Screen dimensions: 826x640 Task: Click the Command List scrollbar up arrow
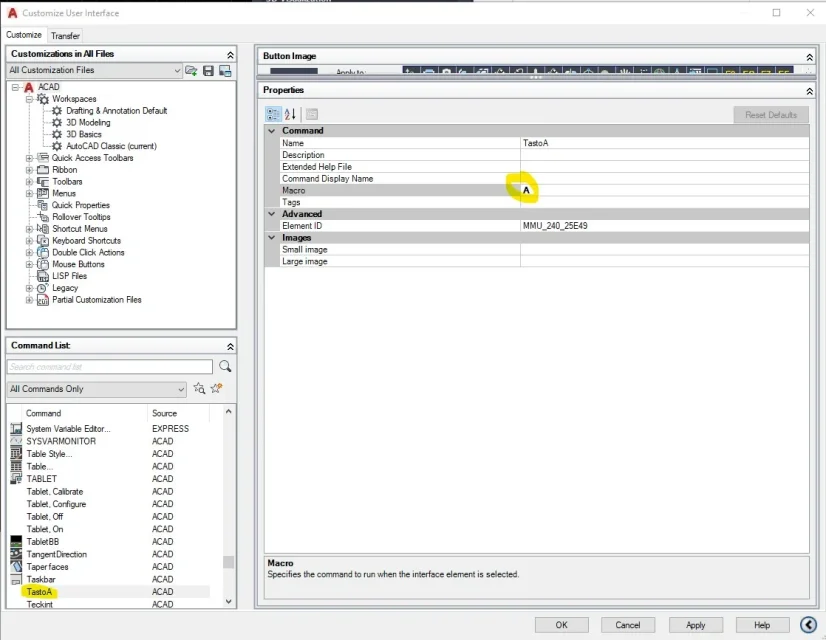pos(229,411)
